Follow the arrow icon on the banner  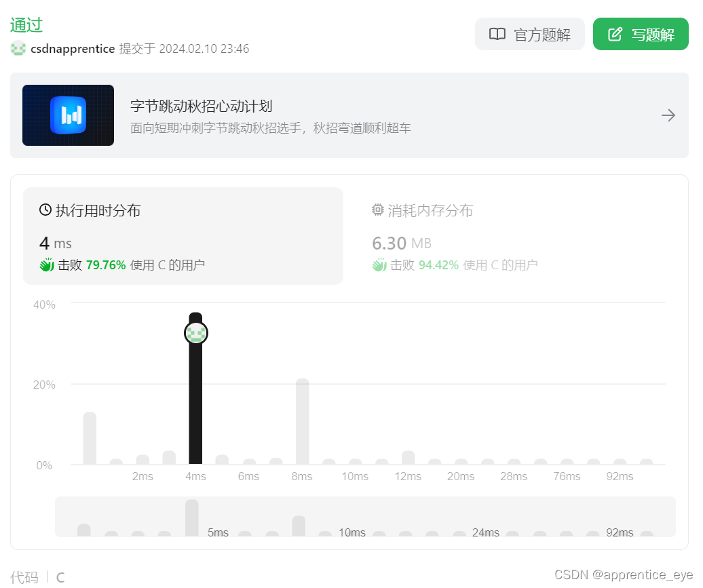click(668, 115)
